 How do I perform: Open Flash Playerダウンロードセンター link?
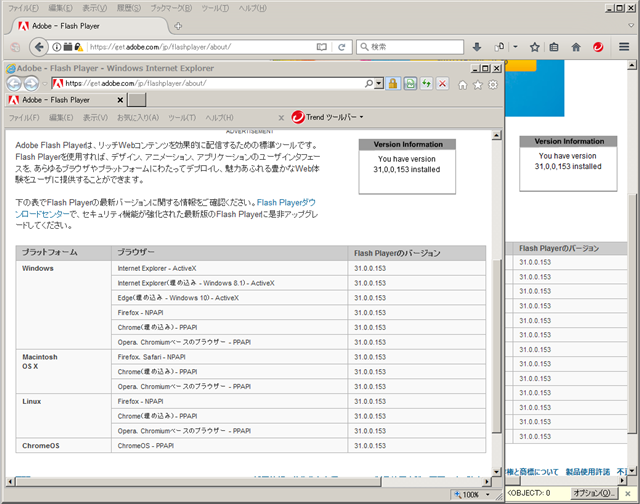(165, 208)
